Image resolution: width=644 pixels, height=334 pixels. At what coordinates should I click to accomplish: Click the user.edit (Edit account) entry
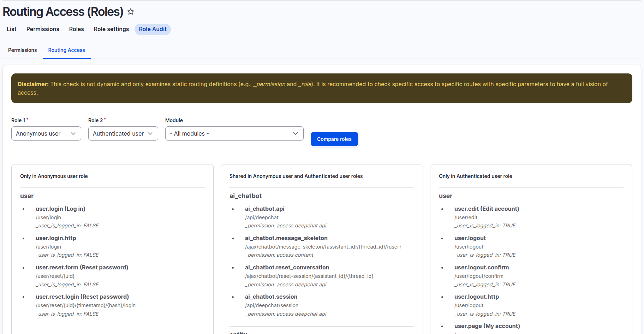pyautogui.click(x=487, y=209)
